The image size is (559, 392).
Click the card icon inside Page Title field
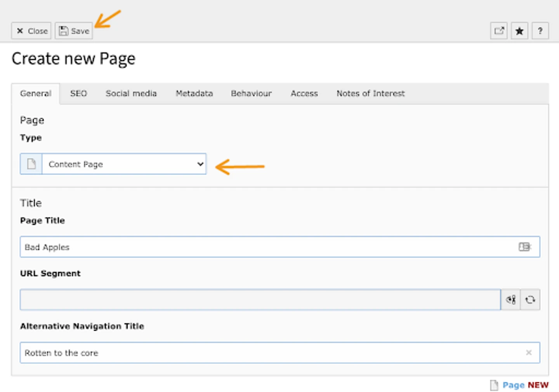tap(524, 247)
